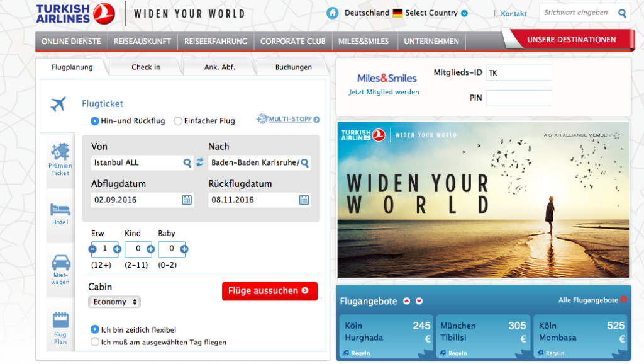Increase the Kind child count
This screenshot has height=364, width=644.
point(151,249)
